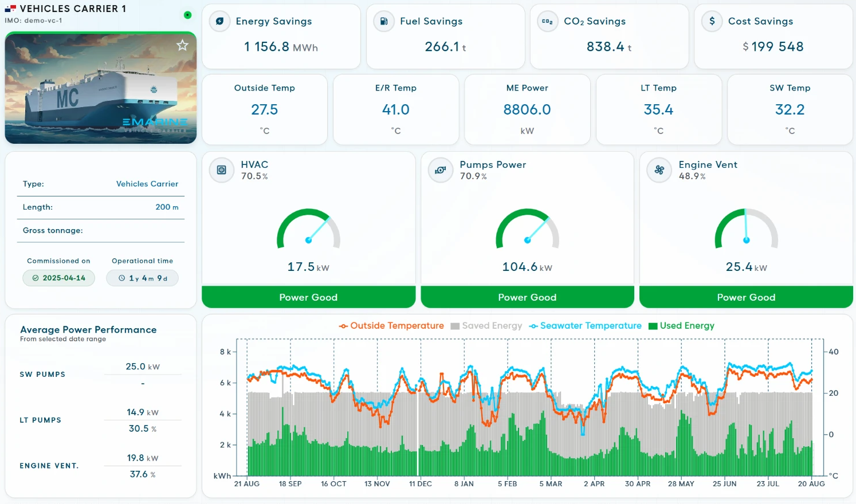The image size is (856, 504).
Task: Click the CO2 Savings icon
Action: (x=548, y=21)
